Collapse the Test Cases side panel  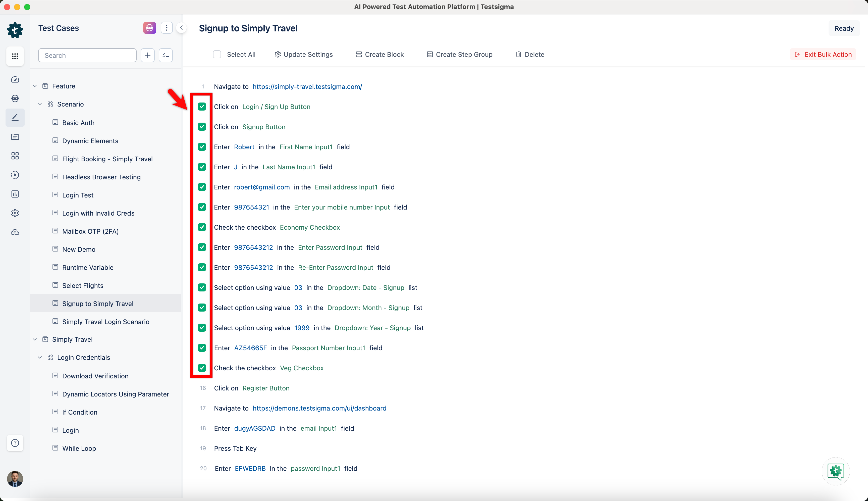coord(181,28)
